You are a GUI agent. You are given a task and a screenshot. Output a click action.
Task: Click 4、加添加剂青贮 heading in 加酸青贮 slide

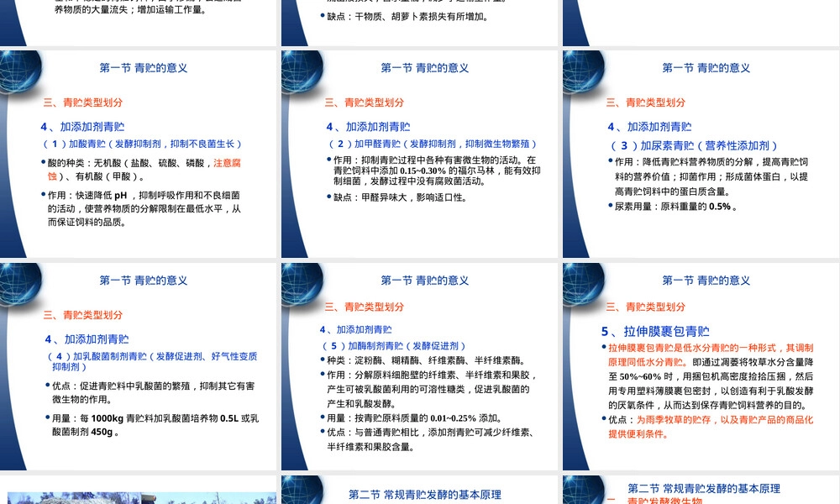click(x=82, y=126)
